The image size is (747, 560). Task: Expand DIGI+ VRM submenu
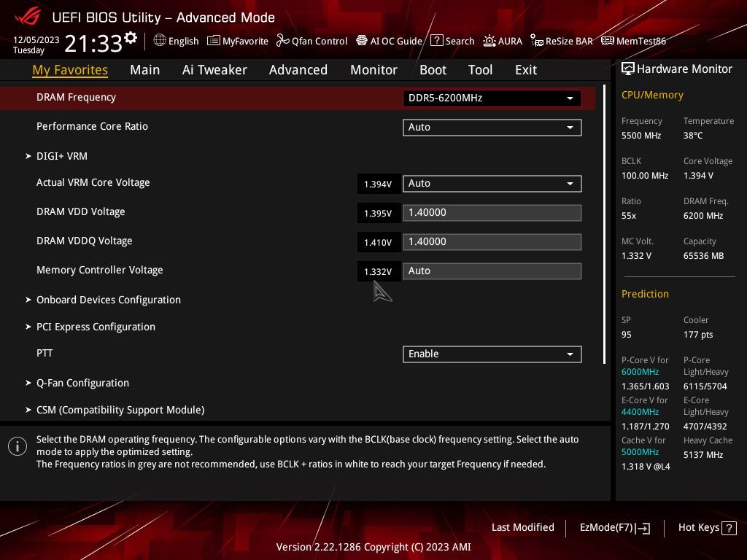pyautogui.click(x=62, y=156)
